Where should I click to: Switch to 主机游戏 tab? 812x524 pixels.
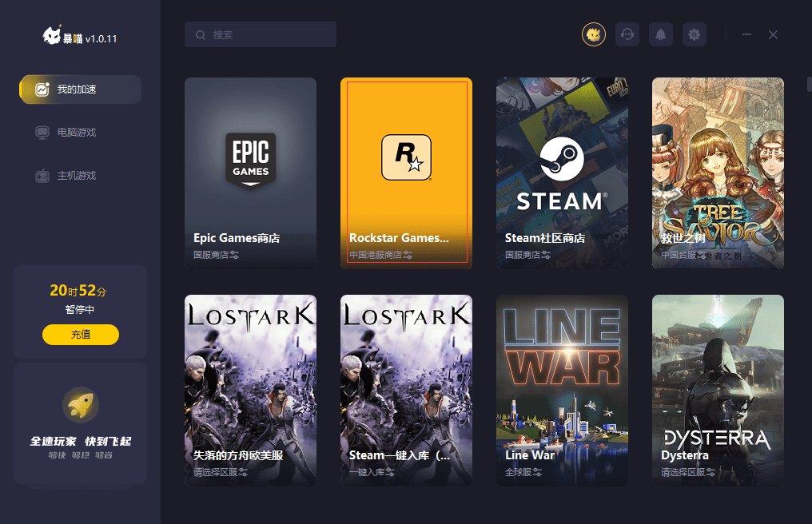coord(80,176)
